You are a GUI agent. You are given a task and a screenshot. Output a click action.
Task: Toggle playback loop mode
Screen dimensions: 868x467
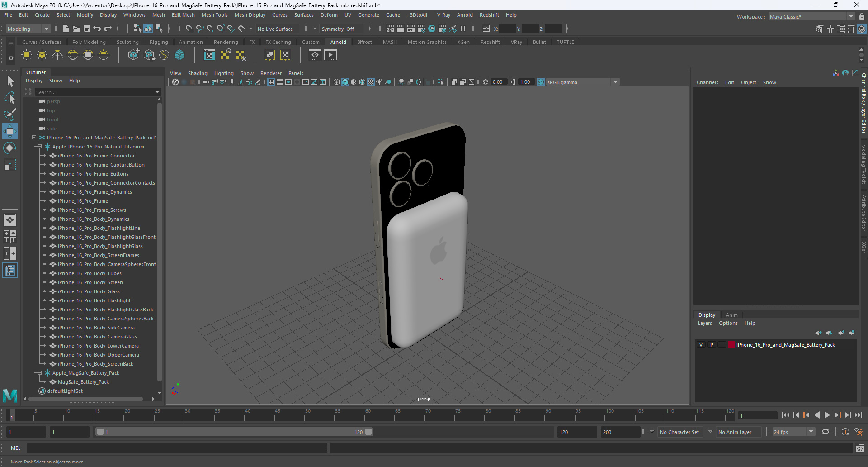click(x=826, y=432)
